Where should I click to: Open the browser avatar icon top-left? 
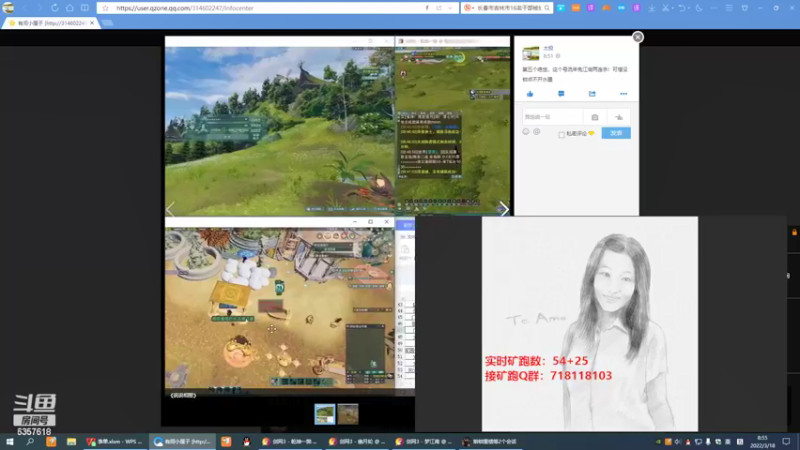(x=8, y=8)
